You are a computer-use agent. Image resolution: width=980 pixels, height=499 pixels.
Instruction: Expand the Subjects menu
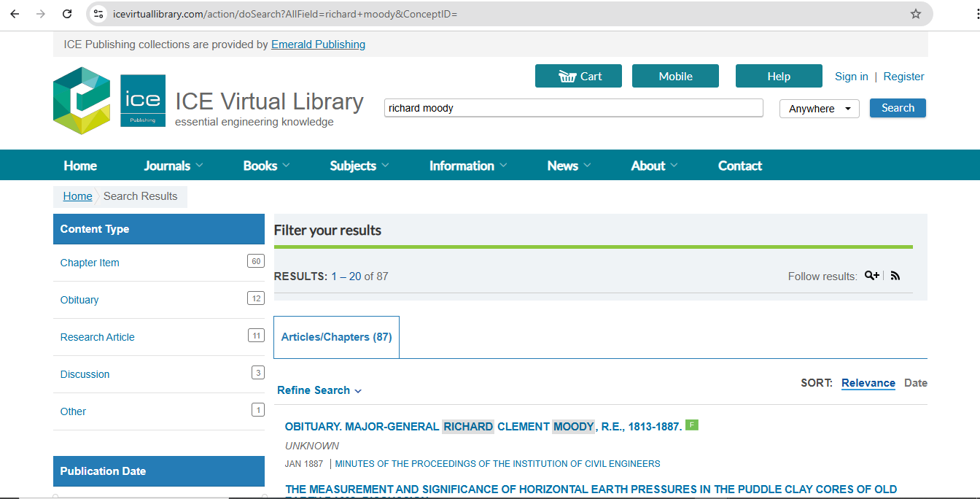pos(359,166)
